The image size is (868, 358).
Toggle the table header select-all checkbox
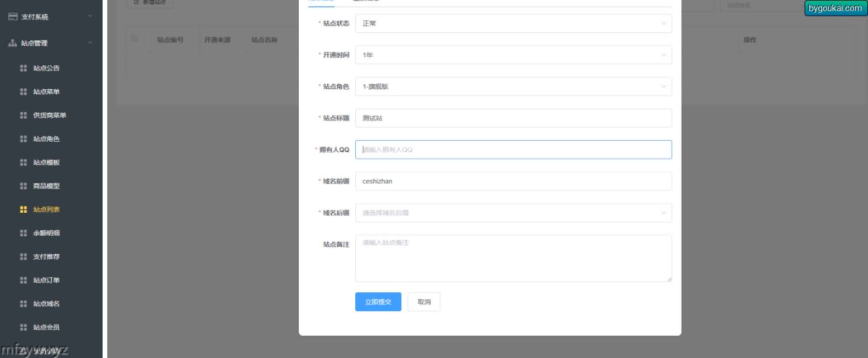point(135,39)
